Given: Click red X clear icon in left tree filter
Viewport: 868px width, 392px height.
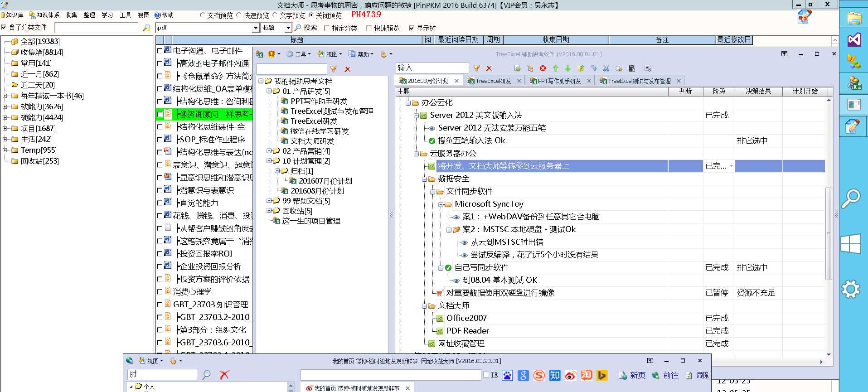Looking at the screenshot, I should click(x=348, y=69).
